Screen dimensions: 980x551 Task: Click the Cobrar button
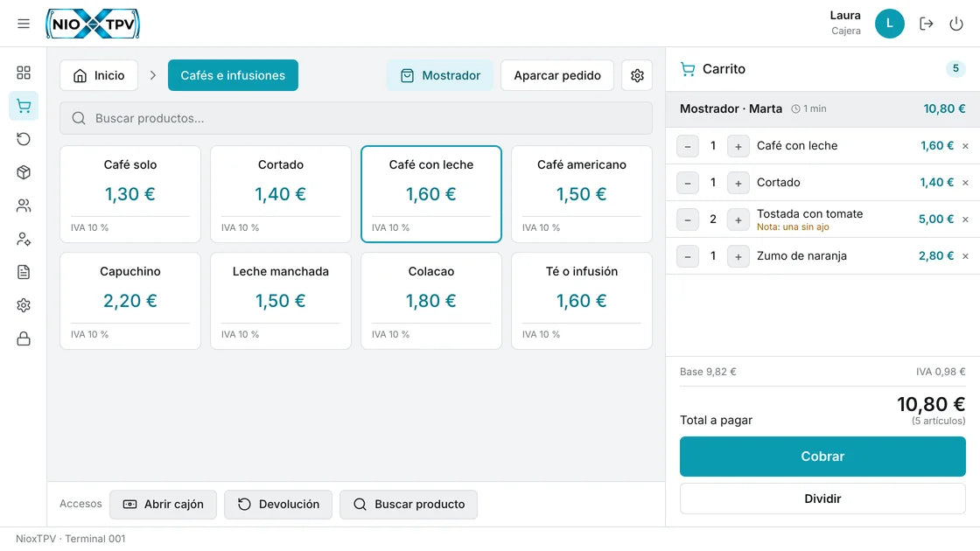click(822, 457)
